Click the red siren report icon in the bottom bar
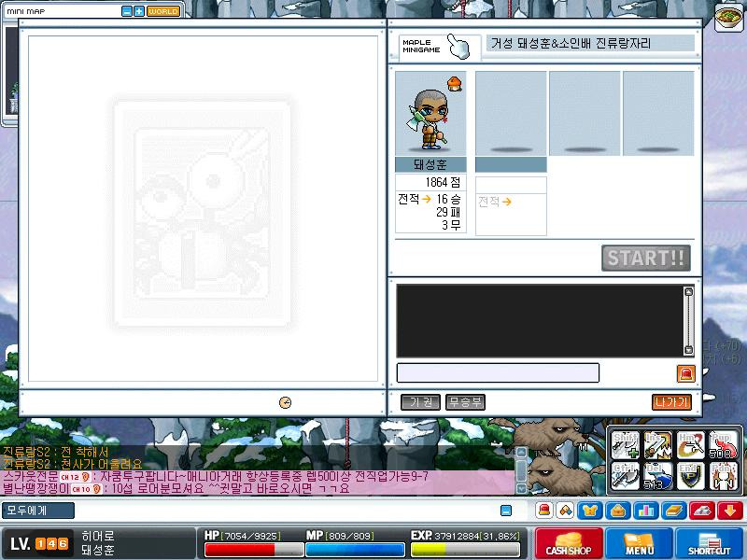This screenshot has width=747, height=560. 544,511
